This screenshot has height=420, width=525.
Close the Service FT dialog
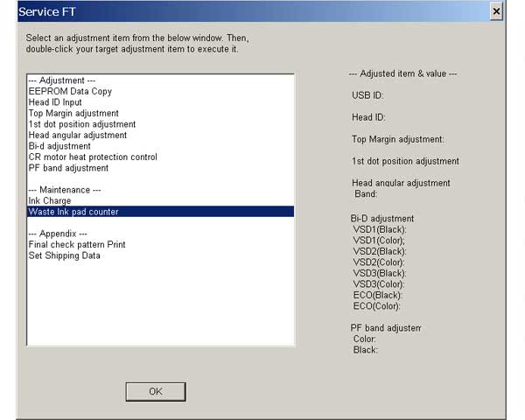(x=496, y=11)
